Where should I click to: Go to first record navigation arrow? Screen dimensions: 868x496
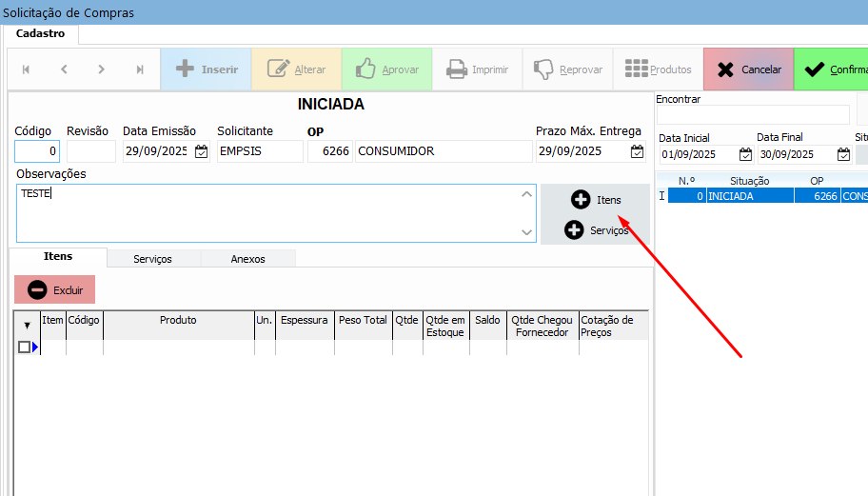(x=26, y=69)
